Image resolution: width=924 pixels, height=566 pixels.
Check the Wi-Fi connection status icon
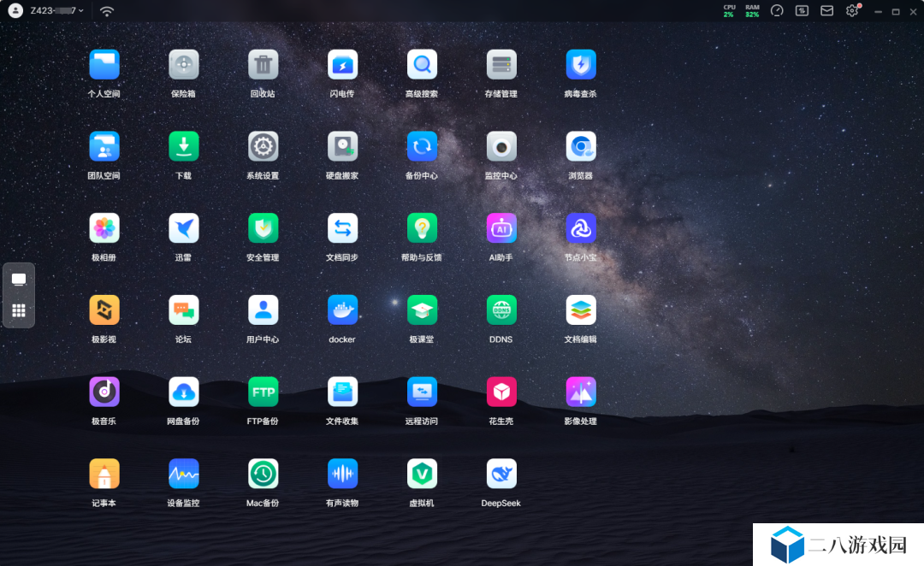coord(107,11)
